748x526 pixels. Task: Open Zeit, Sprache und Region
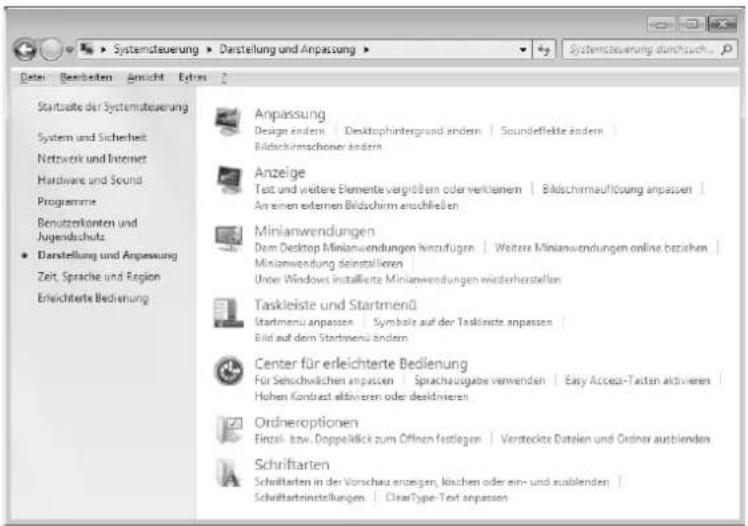tap(99, 277)
